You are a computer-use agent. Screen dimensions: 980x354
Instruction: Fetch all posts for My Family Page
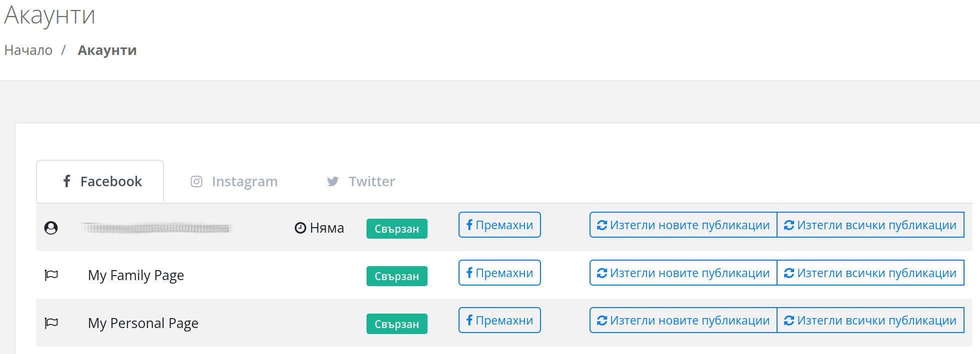click(x=870, y=273)
